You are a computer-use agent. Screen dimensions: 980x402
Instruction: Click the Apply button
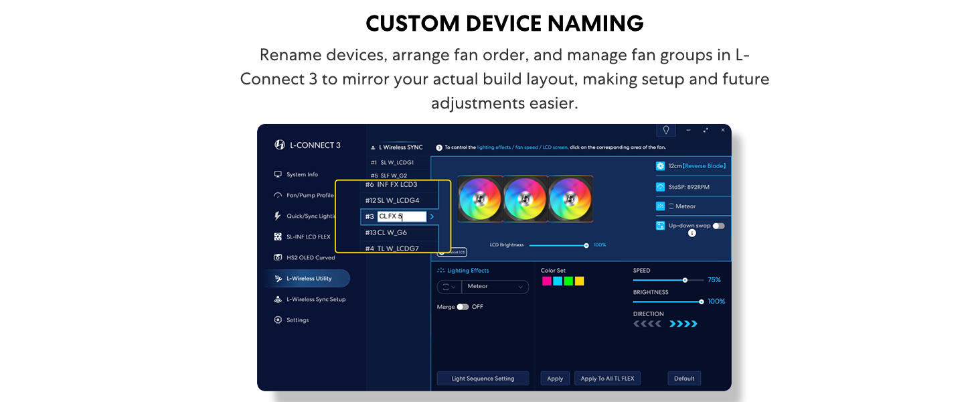[x=555, y=379]
